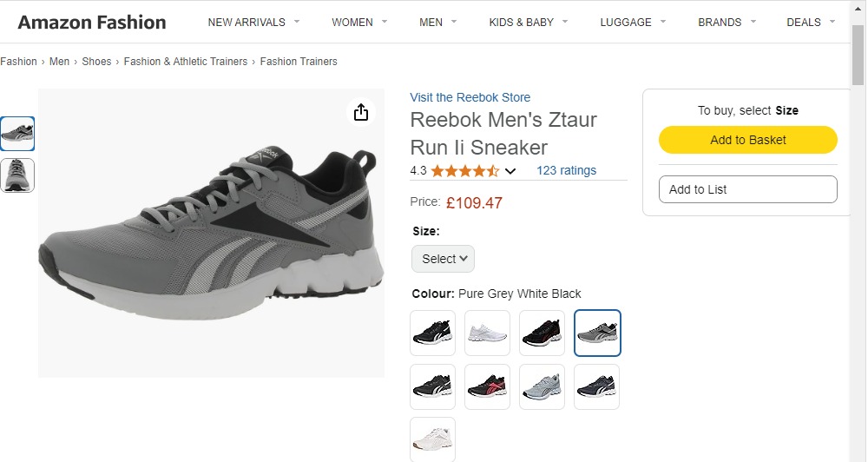Click the share icon on product image
Viewport: 868px width, 462px height.
[x=361, y=112]
